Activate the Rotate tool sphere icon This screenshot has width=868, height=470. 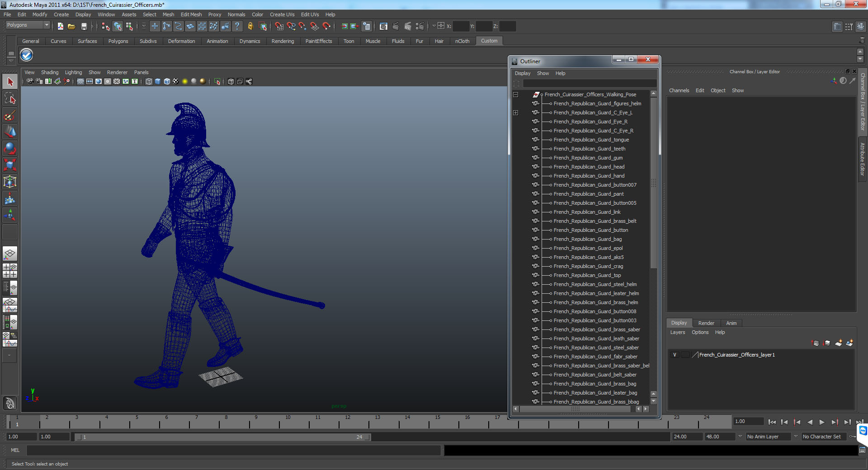click(10, 149)
